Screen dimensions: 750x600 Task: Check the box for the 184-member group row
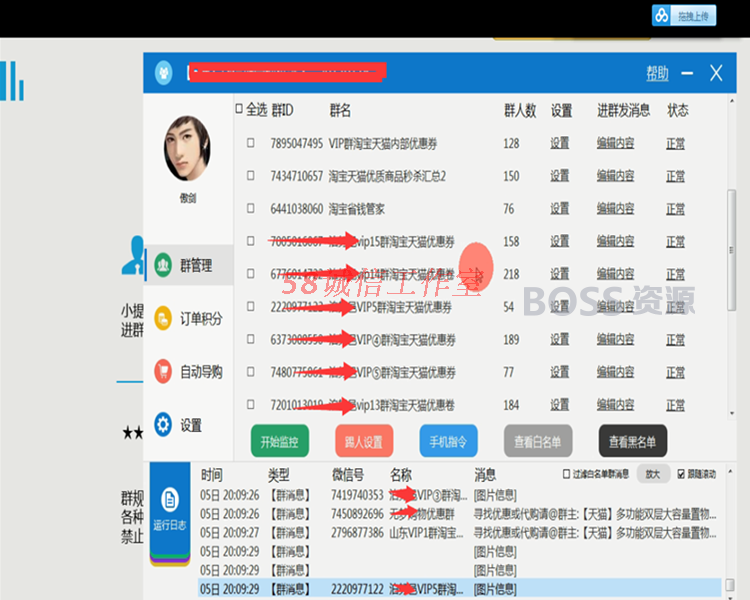[251, 404]
